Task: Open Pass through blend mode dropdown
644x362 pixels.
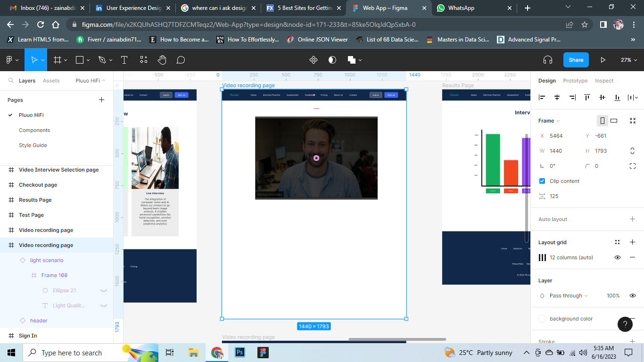Action: pos(569,296)
